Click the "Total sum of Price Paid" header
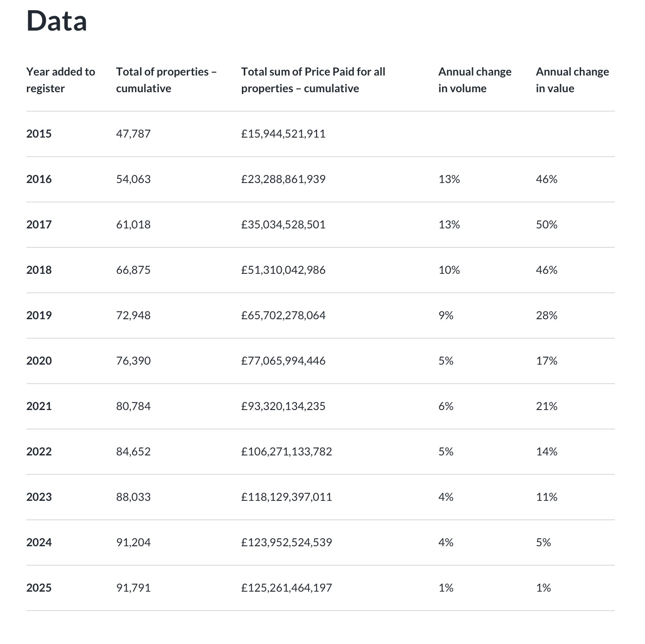The image size is (645, 644). [313, 80]
